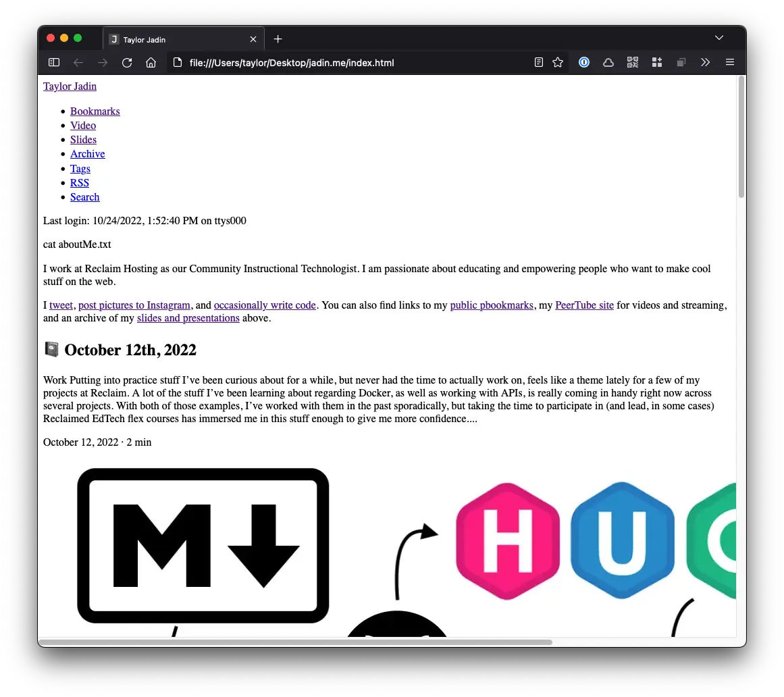The width and height of the screenshot is (784, 697).
Task: Open the RSS feed link
Action: (x=80, y=182)
